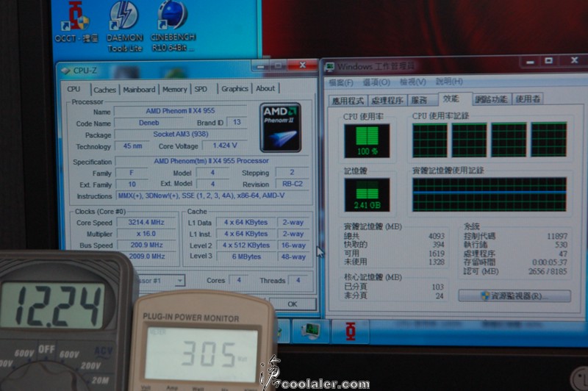Click the Technology value '45 nm'
Image resolution: width=588 pixels, height=391 pixels.
[x=132, y=146]
